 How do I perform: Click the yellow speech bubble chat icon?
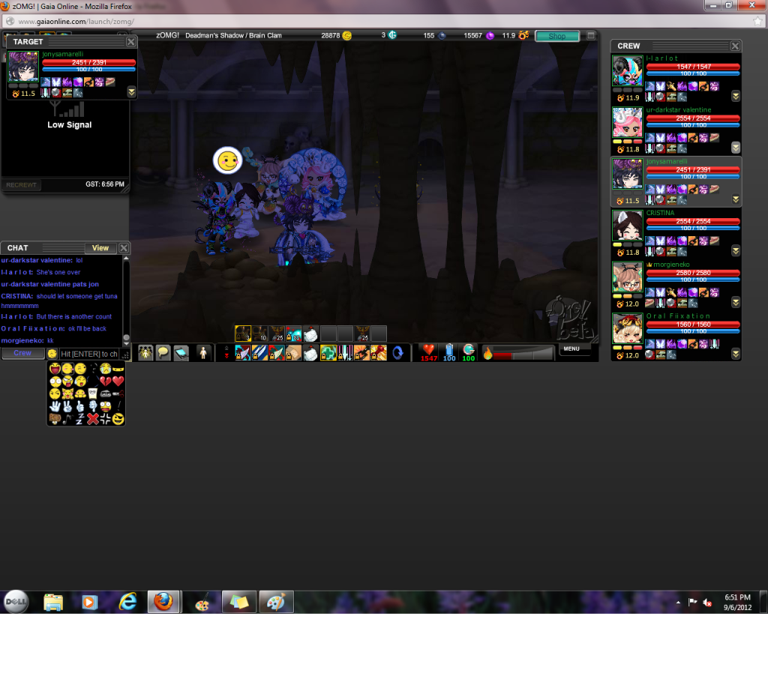pyautogui.click(x=163, y=353)
